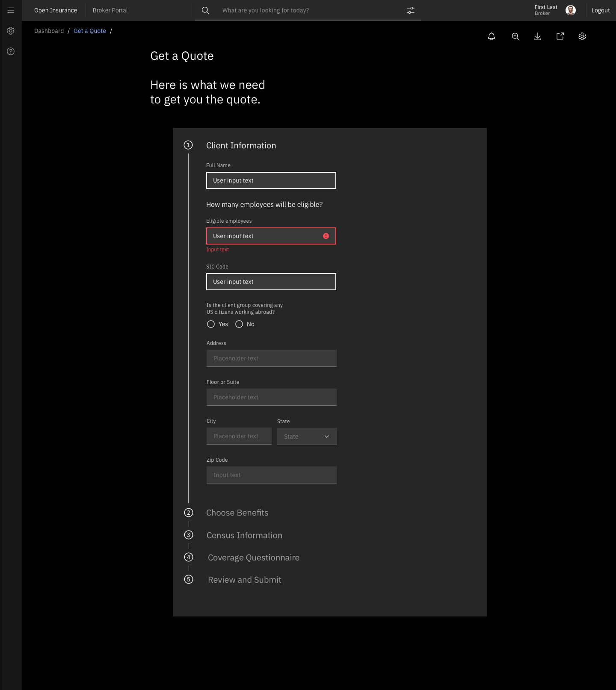Go to step 4 circle indicator
616x690 pixels.
(x=189, y=557)
